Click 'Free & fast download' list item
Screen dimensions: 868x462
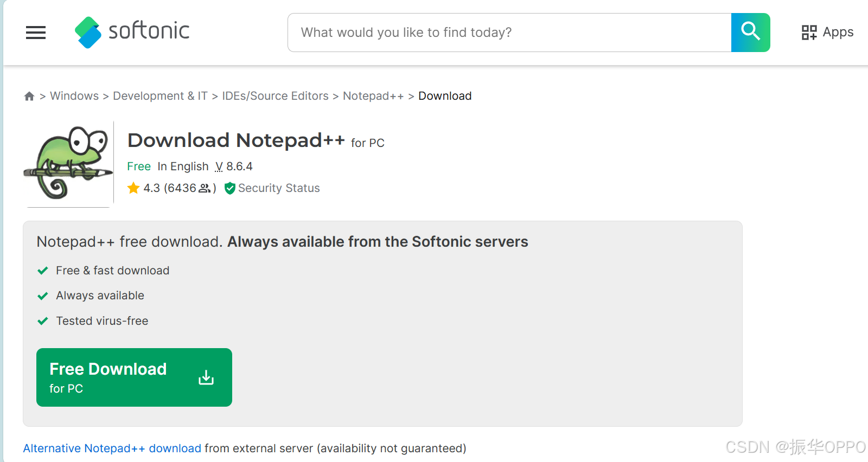(112, 271)
